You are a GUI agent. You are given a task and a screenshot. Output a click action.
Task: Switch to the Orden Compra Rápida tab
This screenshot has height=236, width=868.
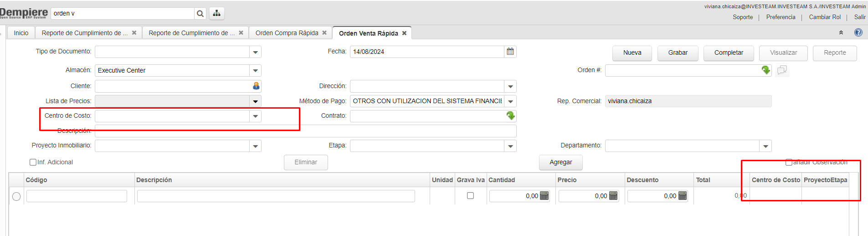(x=287, y=33)
